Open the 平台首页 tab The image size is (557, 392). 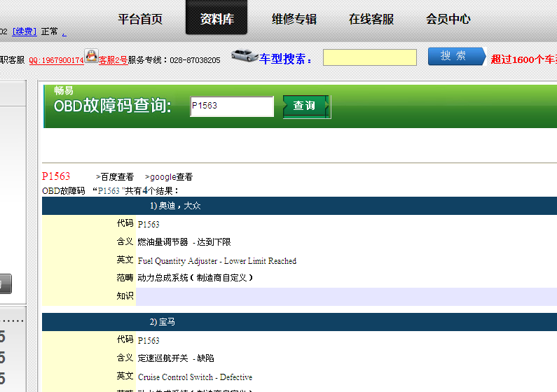[x=140, y=19]
